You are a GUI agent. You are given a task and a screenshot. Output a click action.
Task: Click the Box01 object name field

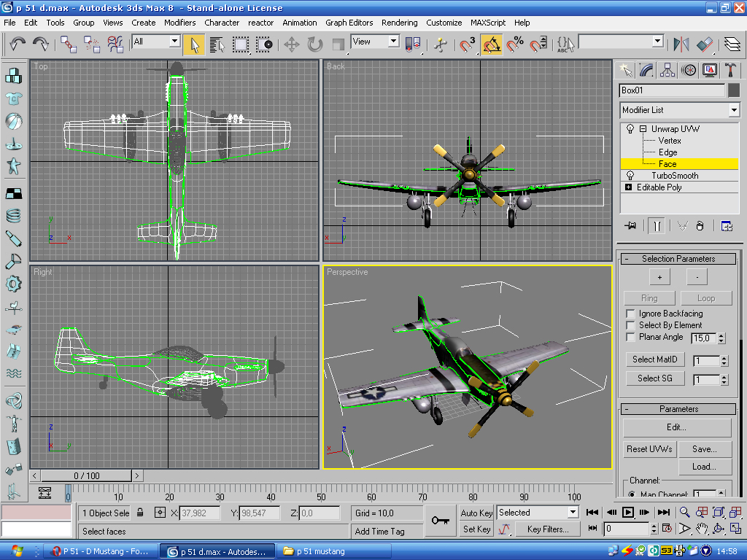coord(672,90)
